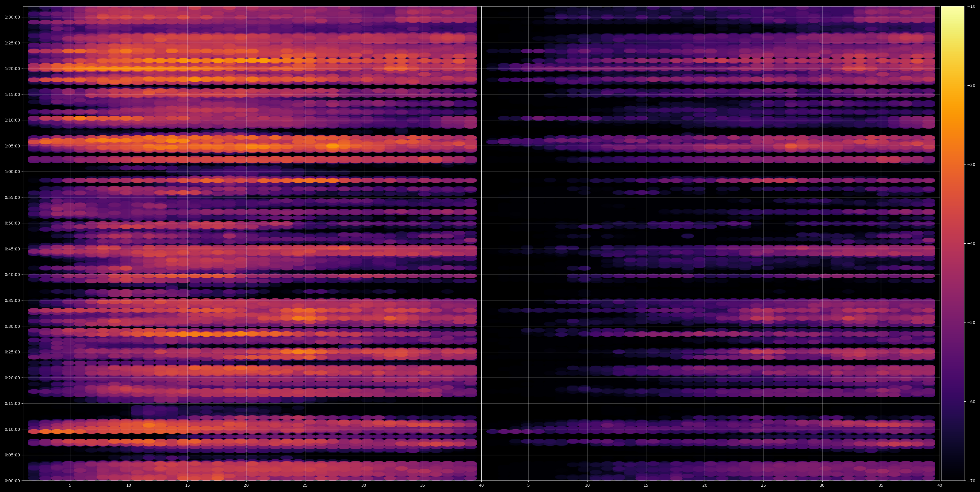Select the right plot's x-axis label 20
980x492 pixels.
point(705,486)
